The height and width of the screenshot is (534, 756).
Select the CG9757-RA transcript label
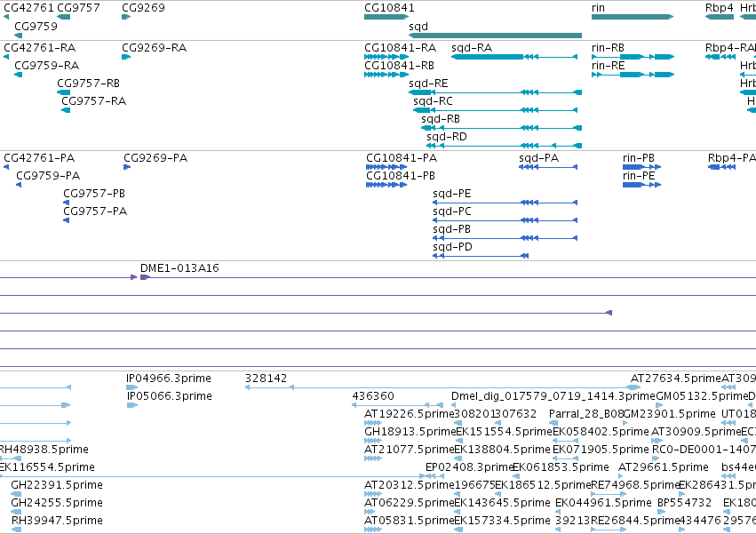tap(93, 101)
